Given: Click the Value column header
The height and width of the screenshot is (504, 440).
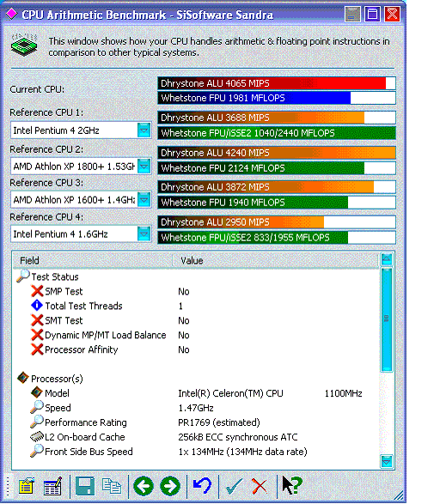Looking at the screenshot, I should 275,260.
